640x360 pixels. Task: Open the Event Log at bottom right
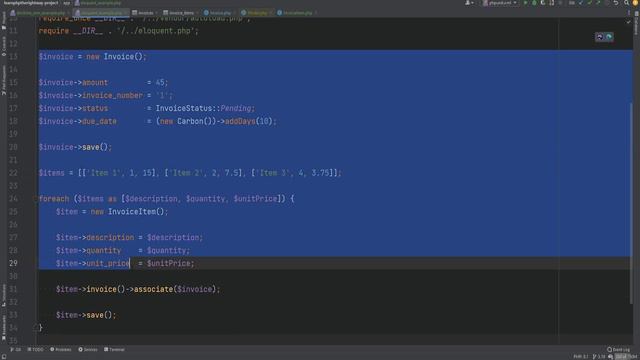(x=618, y=349)
